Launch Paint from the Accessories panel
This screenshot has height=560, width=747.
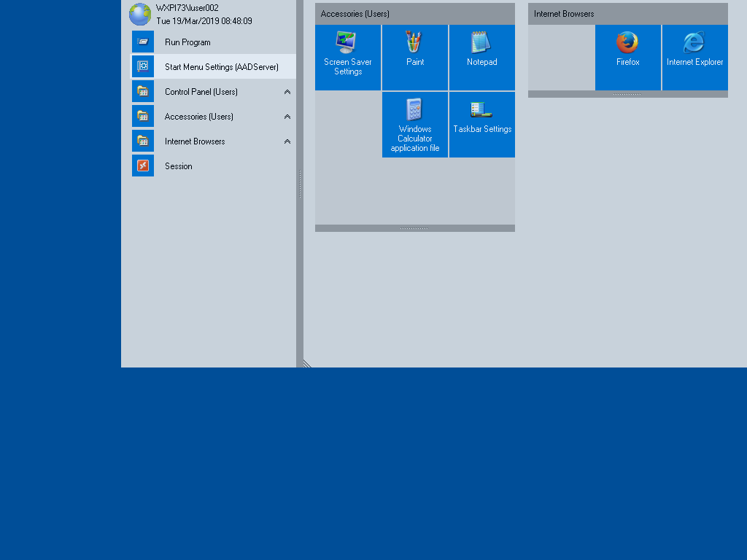(415, 57)
